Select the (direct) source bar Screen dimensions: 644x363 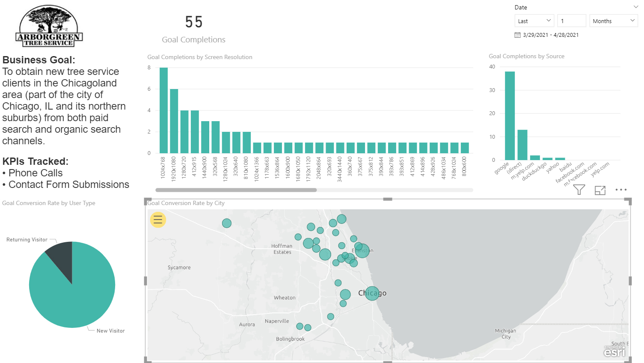[x=522, y=145]
